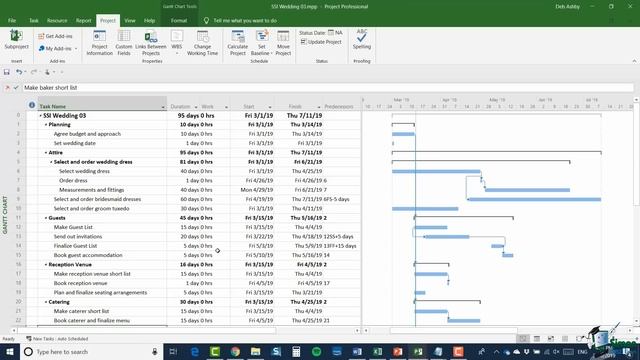Collapse the Catering summary task
Image resolution: width=640 pixels, height=360 pixels.
coord(46,302)
